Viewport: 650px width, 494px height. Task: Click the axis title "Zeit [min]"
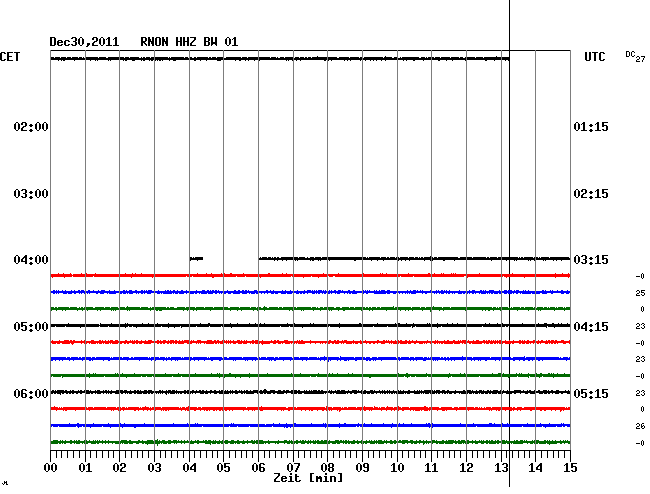(308, 478)
